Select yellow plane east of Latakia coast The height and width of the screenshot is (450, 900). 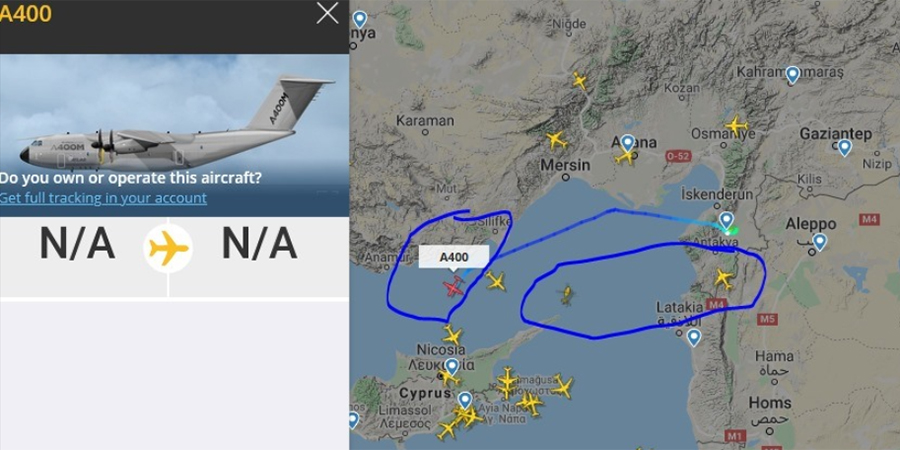(x=724, y=279)
